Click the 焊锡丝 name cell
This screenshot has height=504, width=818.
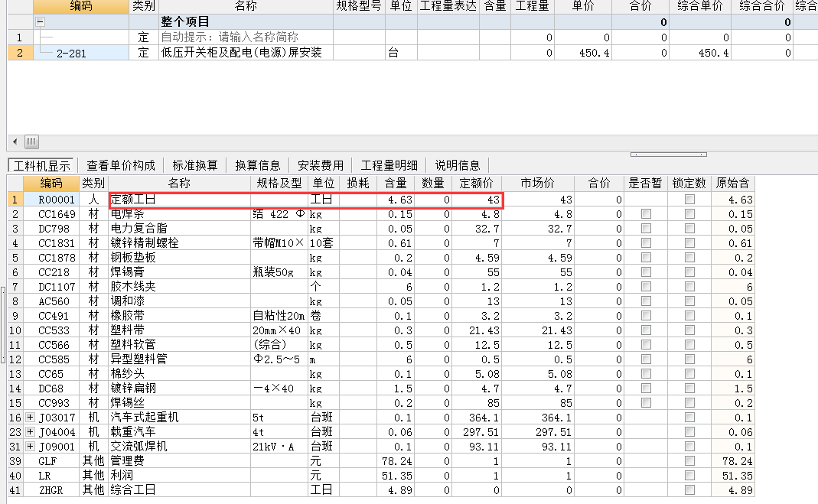point(180,403)
